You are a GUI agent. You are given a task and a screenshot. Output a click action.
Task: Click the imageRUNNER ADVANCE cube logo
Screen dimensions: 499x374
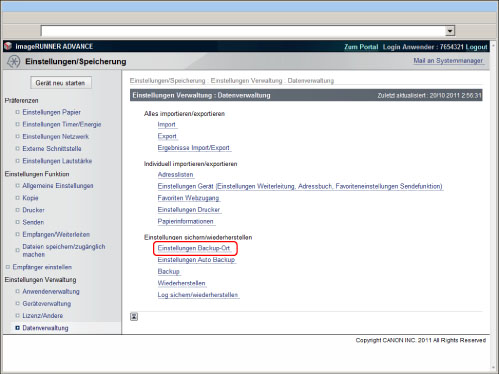(8, 46)
